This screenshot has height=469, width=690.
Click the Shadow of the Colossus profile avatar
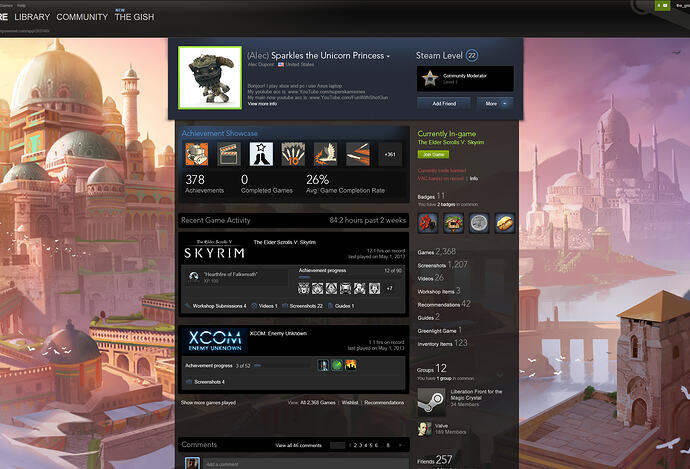pos(210,77)
